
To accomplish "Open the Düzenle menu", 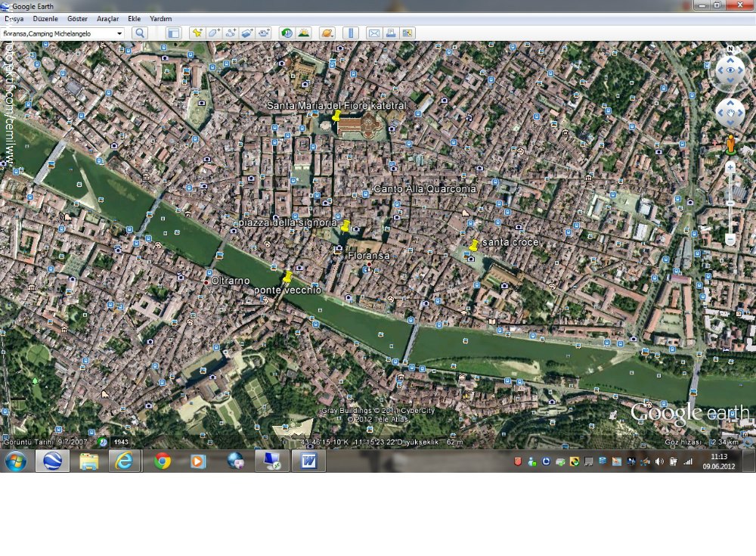I will tap(45, 19).
